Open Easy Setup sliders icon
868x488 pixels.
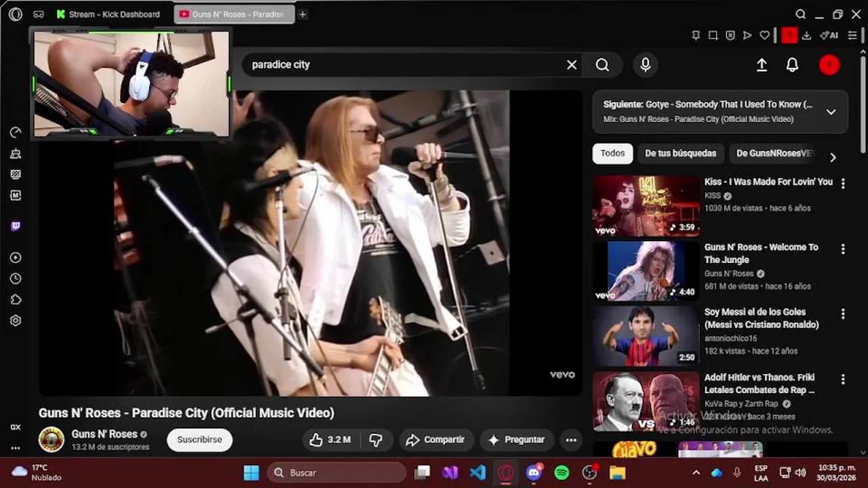coord(852,35)
